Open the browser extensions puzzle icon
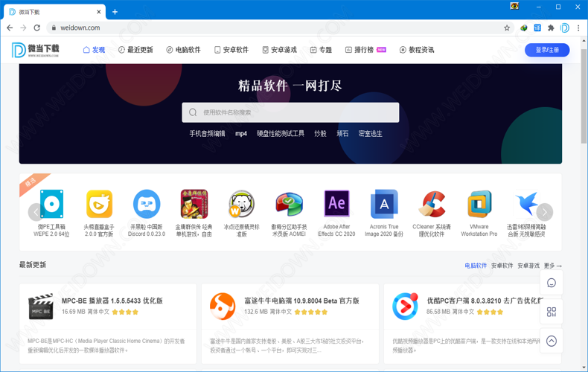Screen dimensions: 588x372 click(x=551, y=28)
